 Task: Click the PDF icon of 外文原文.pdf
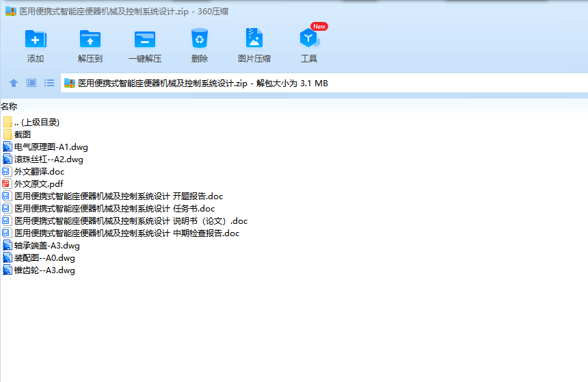7,183
